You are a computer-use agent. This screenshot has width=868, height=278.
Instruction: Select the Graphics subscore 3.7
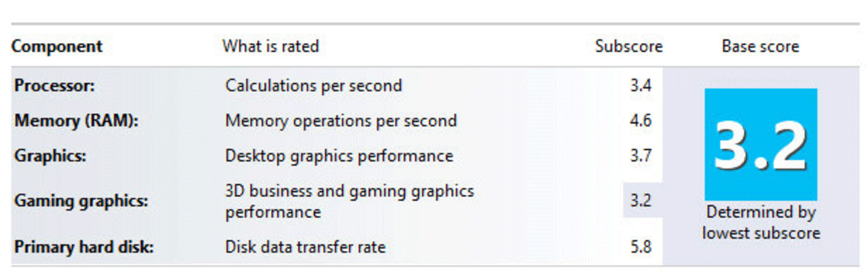(x=641, y=156)
